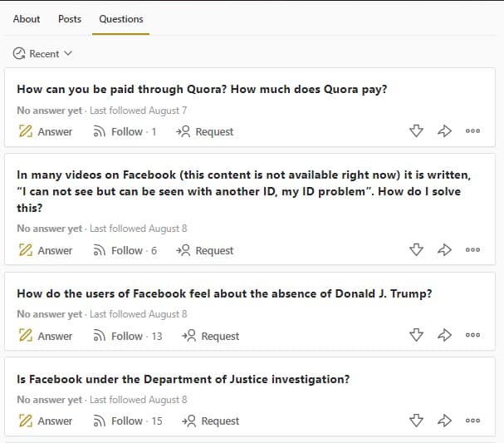Click the clock icon beside Recent
The height and width of the screenshot is (443, 504).
(19, 54)
